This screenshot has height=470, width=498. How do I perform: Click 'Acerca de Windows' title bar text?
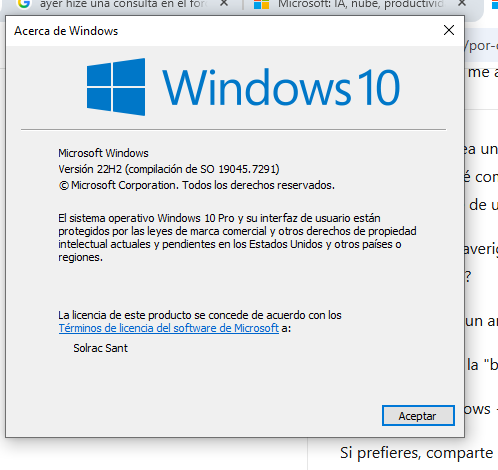[x=66, y=31]
